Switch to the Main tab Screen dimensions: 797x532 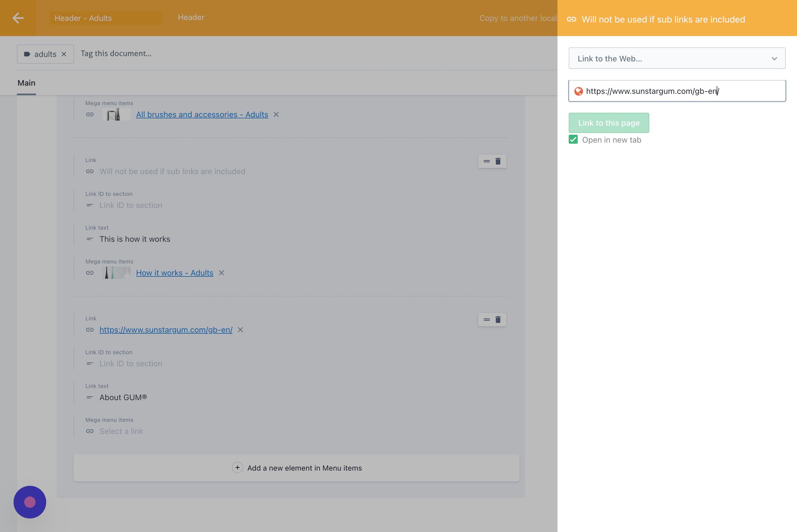(26, 83)
